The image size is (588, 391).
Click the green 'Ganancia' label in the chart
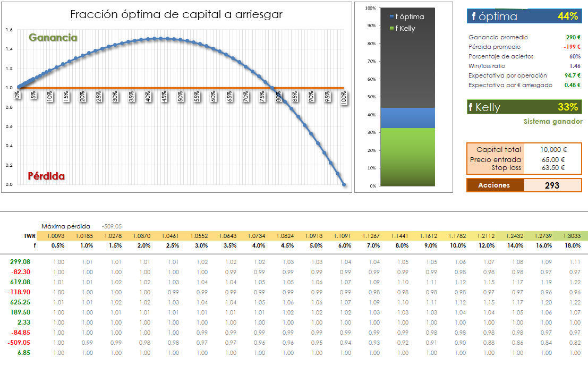tap(53, 38)
